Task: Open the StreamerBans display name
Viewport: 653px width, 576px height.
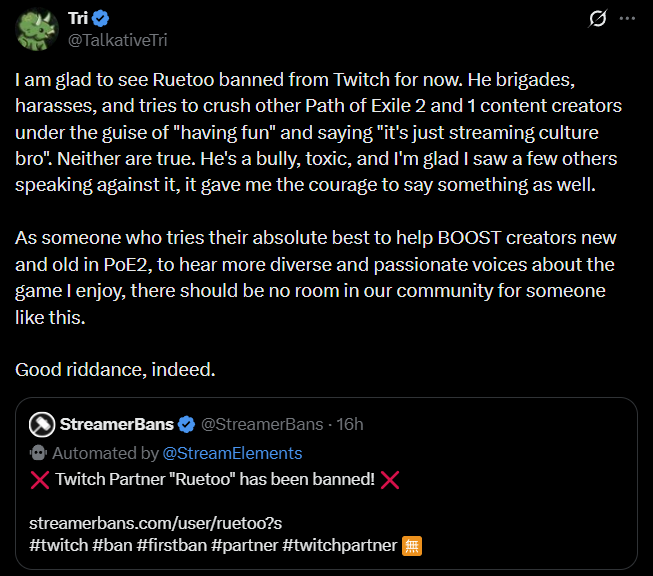Action: point(117,424)
